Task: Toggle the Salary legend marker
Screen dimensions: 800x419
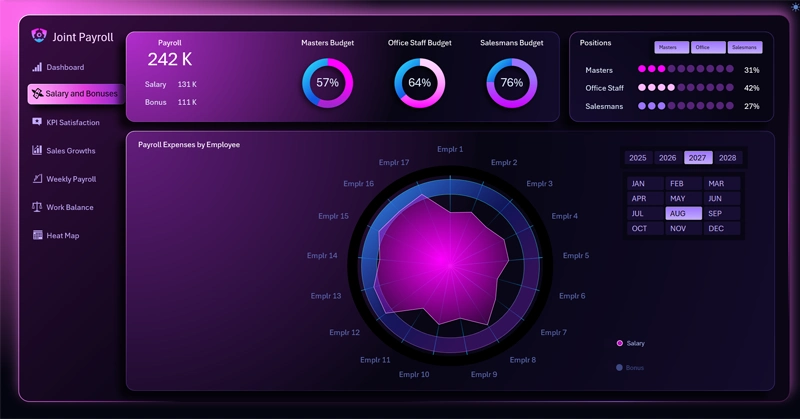Action: click(619, 343)
